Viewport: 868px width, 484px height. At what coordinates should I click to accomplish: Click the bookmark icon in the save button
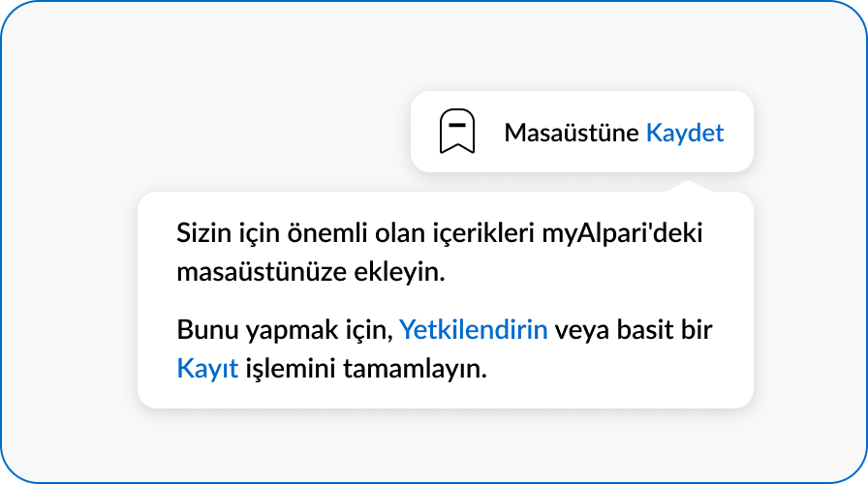457,132
